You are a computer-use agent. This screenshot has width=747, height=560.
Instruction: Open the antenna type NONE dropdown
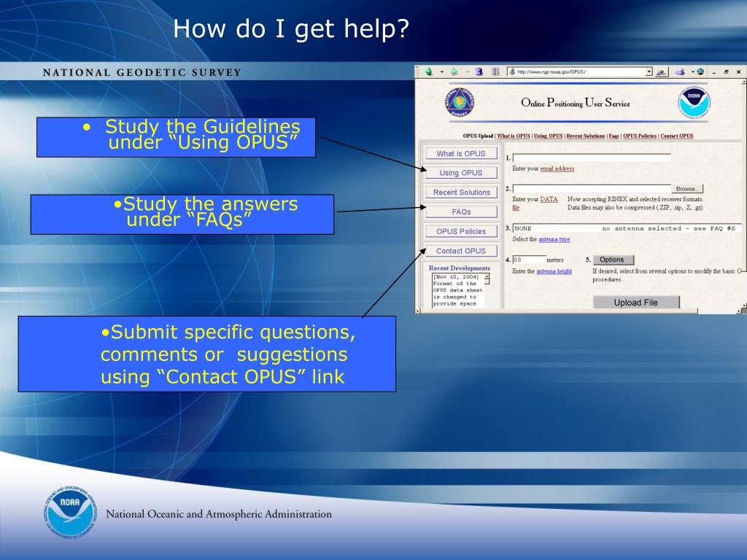(x=627, y=228)
